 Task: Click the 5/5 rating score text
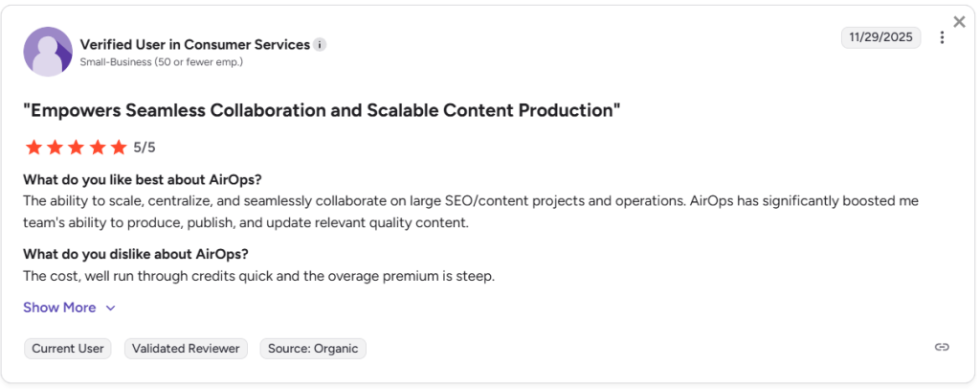pos(145,148)
